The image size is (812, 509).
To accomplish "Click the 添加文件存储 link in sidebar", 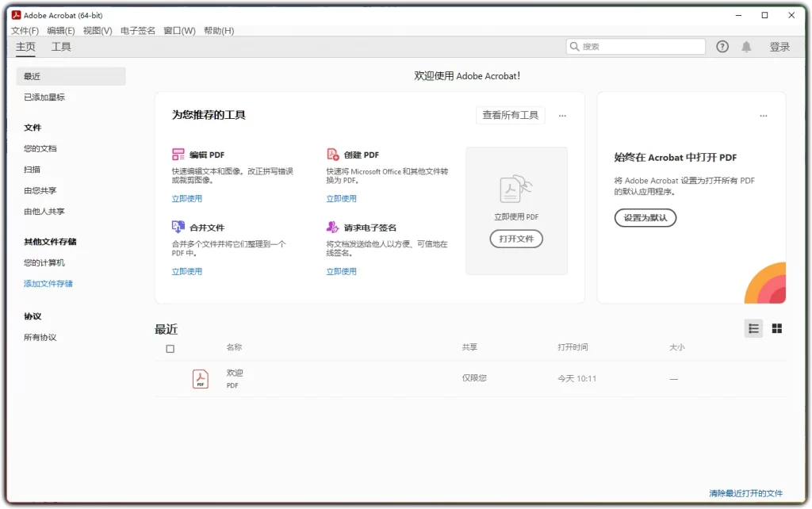I will tap(48, 283).
